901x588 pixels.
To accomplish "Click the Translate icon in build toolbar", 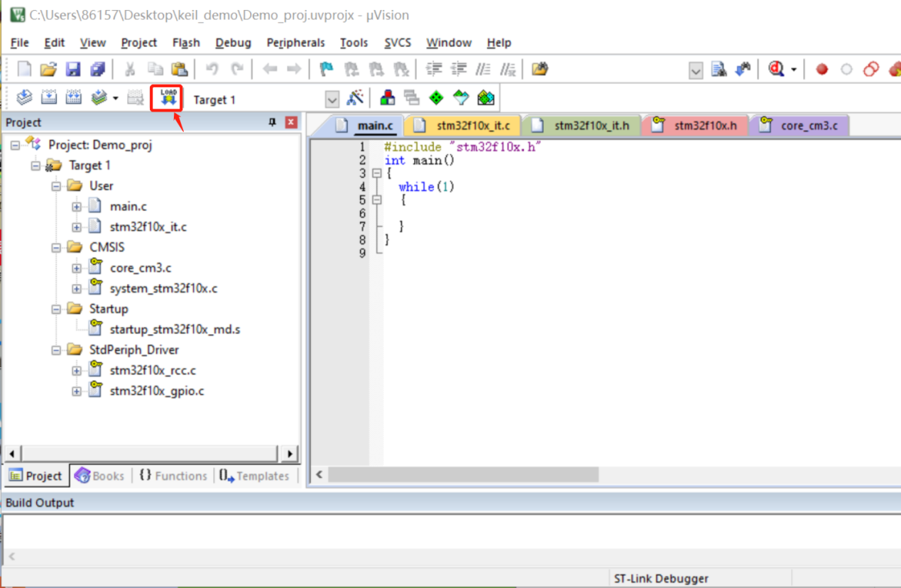I will coord(24,98).
